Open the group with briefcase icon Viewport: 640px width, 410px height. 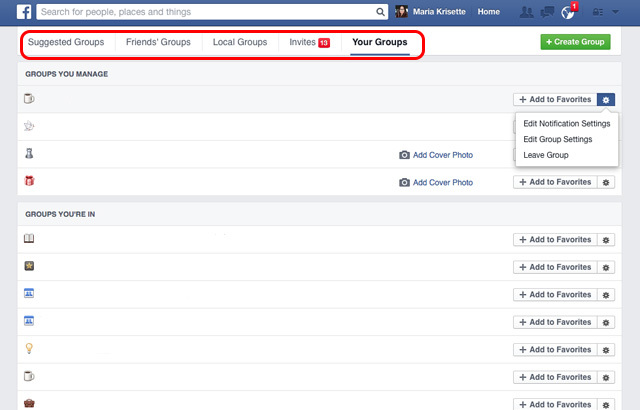[29, 403]
